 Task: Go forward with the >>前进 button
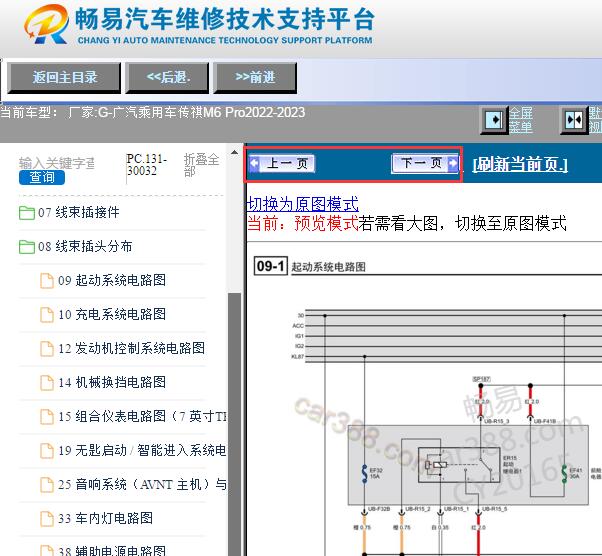coord(255,78)
